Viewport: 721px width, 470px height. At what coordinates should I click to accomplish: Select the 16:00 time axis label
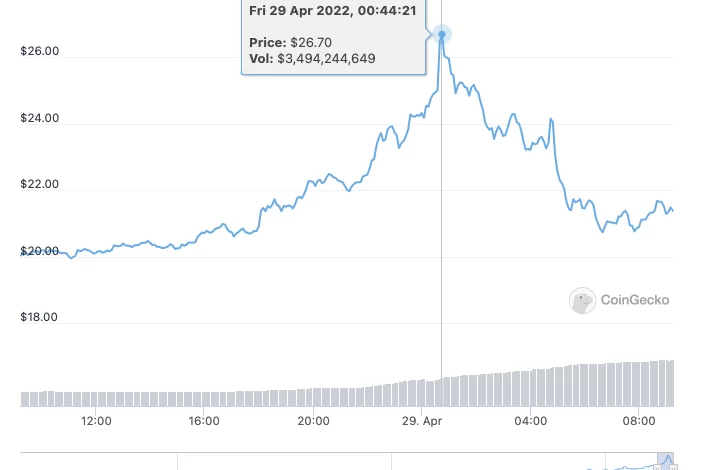pos(204,421)
